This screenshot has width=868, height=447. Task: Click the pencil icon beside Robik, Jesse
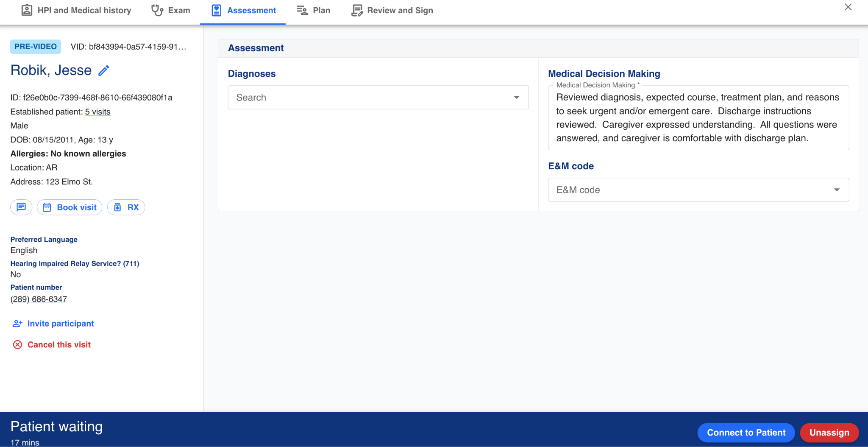point(104,70)
